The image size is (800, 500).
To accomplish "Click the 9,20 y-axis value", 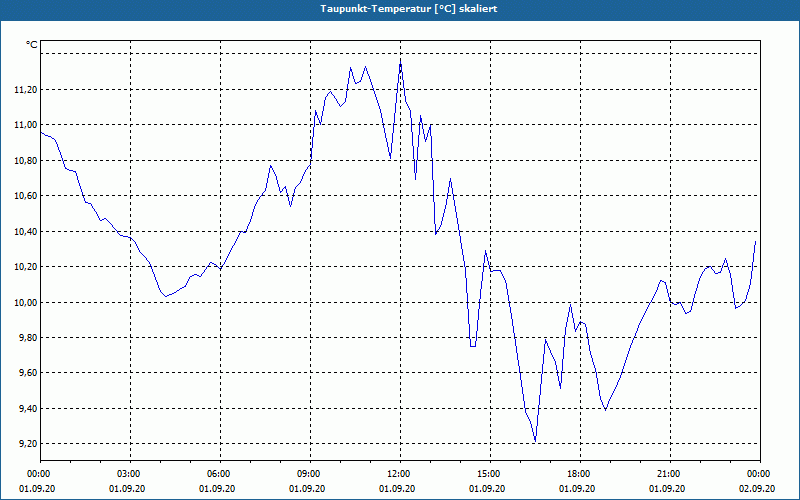I will [x=27, y=444].
